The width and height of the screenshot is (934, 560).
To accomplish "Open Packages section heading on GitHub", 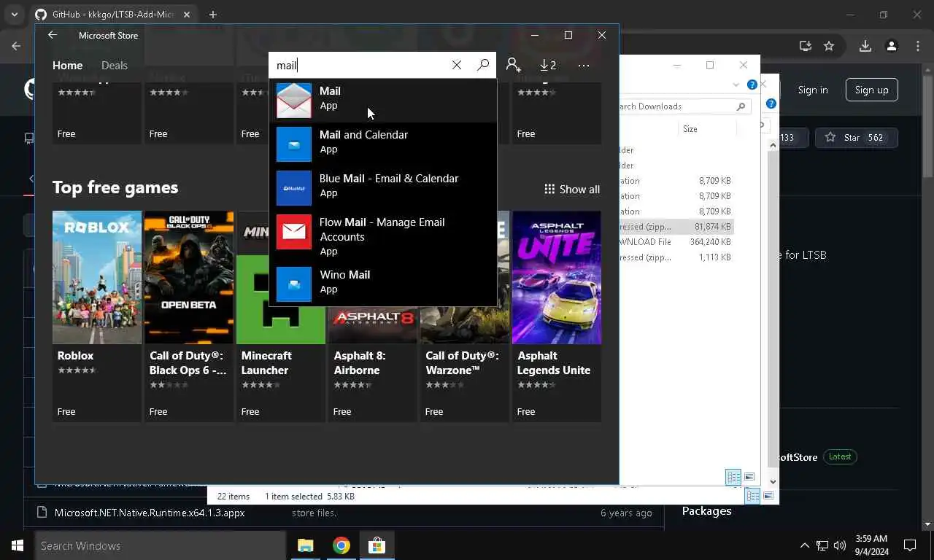I will (706, 510).
